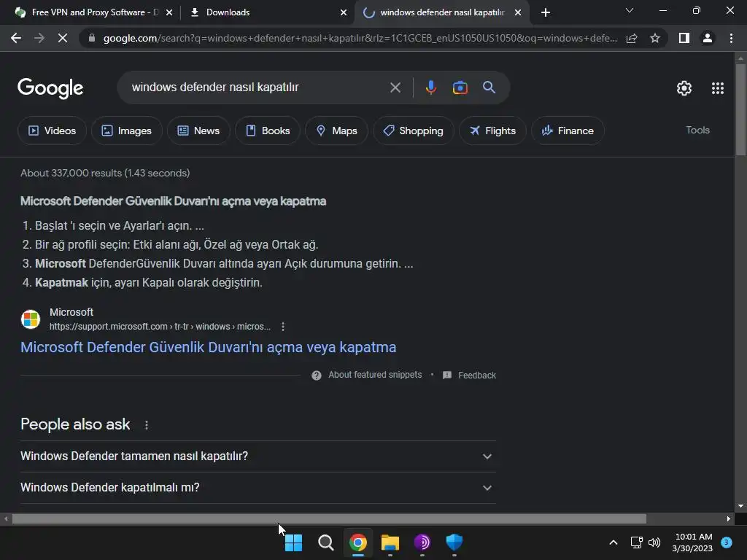Image resolution: width=747 pixels, height=560 pixels.
Task: Click the 'About 337,000 results' text
Action: pos(105,173)
